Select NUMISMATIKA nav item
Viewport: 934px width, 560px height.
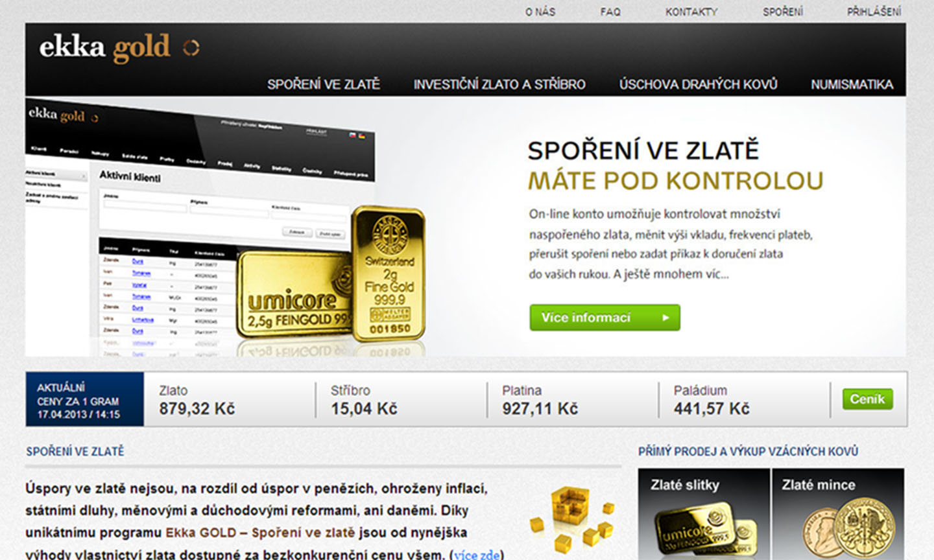click(x=852, y=84)
